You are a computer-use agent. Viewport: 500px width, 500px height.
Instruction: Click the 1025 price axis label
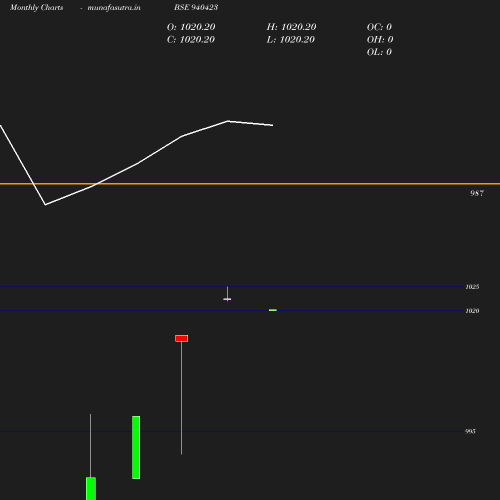pyautogui.click(x=472, y=287)
